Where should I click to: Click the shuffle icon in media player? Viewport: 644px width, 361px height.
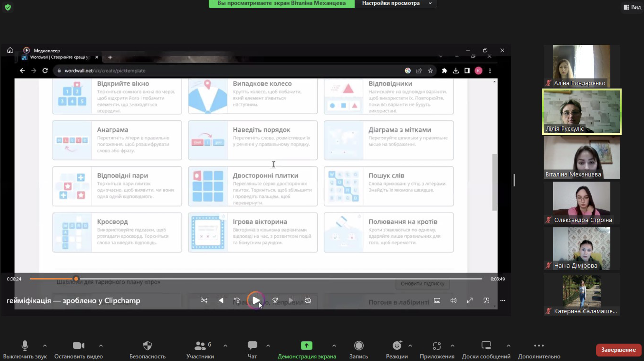click(x=204, y=300)
